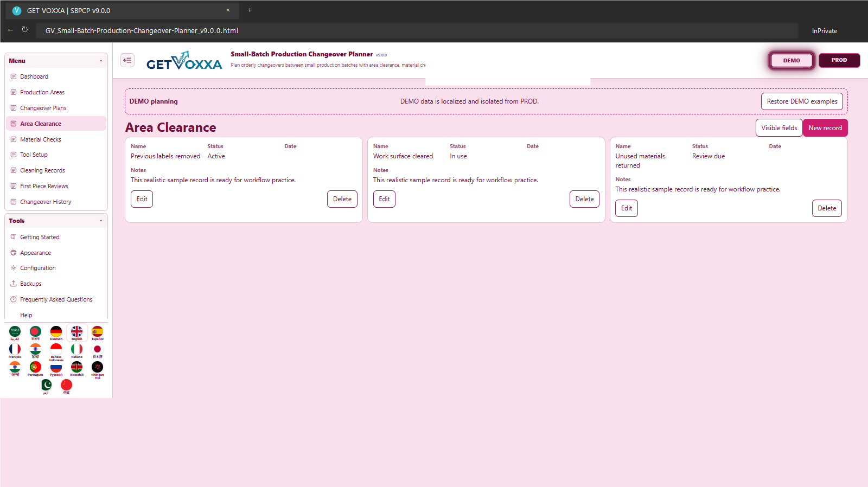The height and width of the screenshot is (487, 868).
Task: Open Changeover Plans page
Action: pos(56,108)
